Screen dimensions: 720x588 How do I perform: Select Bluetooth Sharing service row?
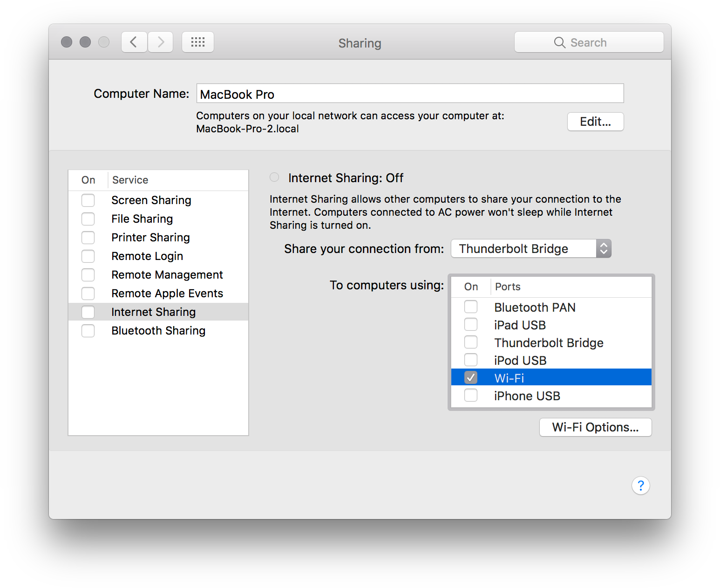pos(158,331)
